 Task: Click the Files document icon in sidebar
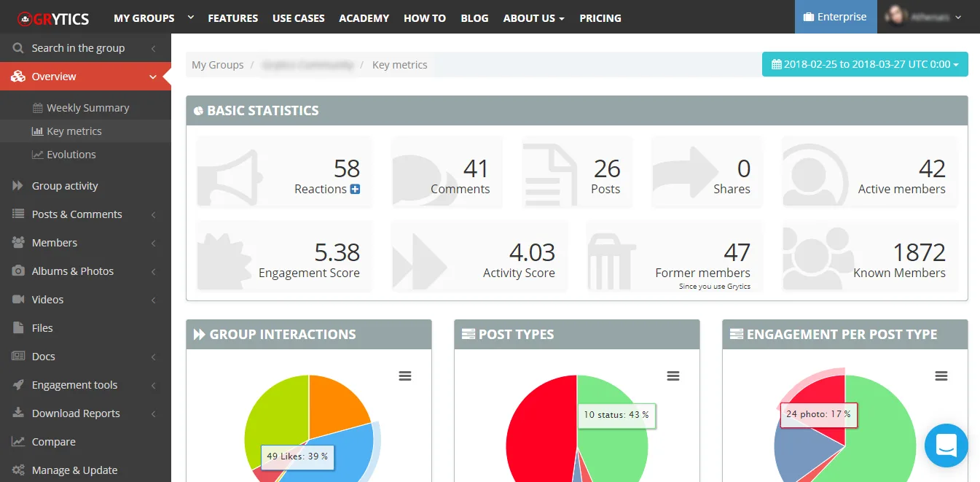click(18, 328)
